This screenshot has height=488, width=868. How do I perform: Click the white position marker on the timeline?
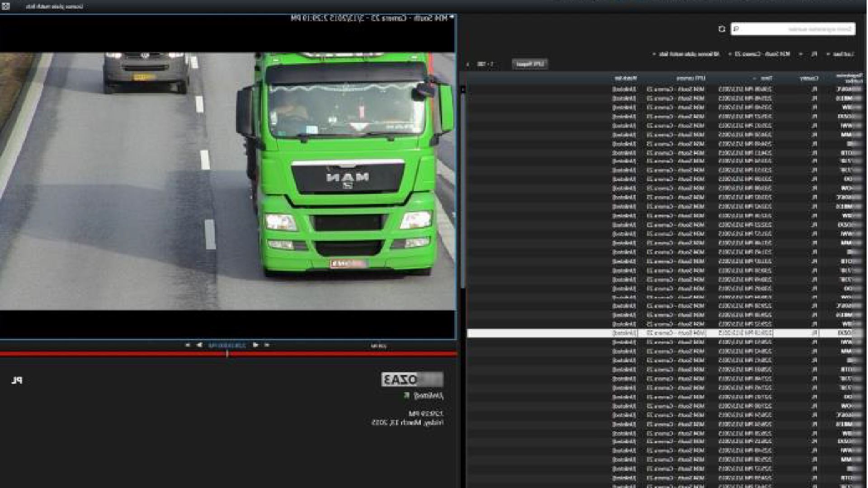(x=227, y=354)
